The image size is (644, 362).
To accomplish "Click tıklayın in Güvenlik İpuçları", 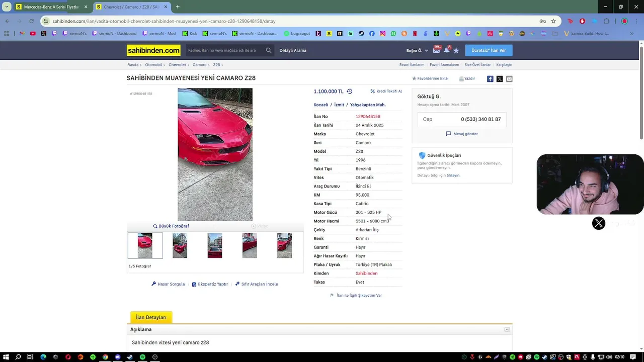I will pos(453,175).
